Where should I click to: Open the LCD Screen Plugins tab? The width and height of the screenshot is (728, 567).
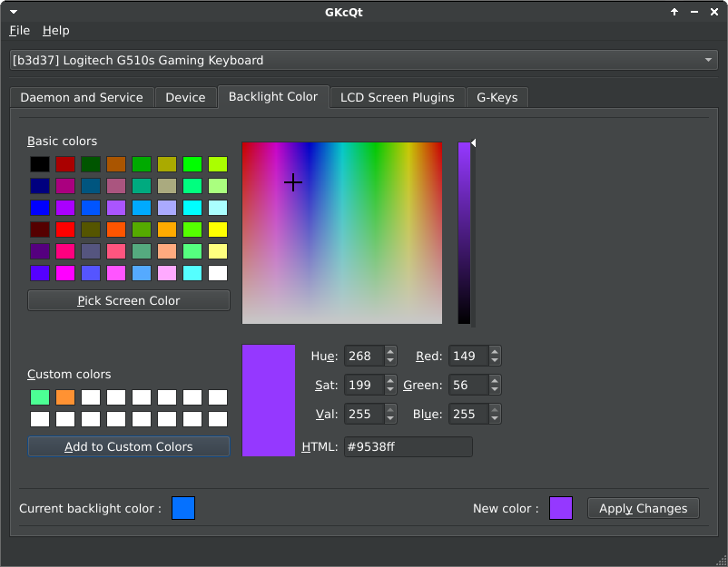398,97
